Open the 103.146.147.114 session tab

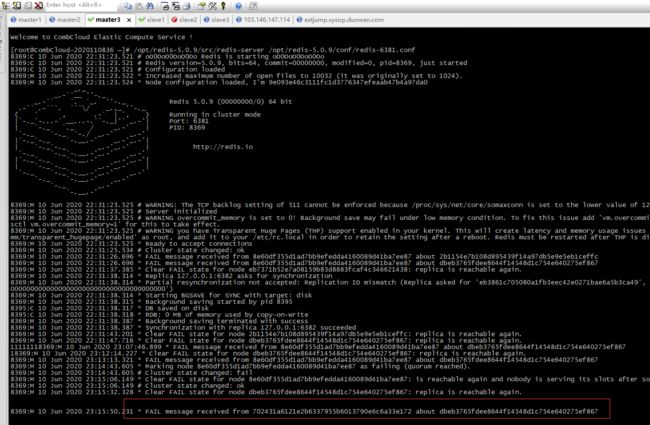pyautogui.click(x=263, y=19)
